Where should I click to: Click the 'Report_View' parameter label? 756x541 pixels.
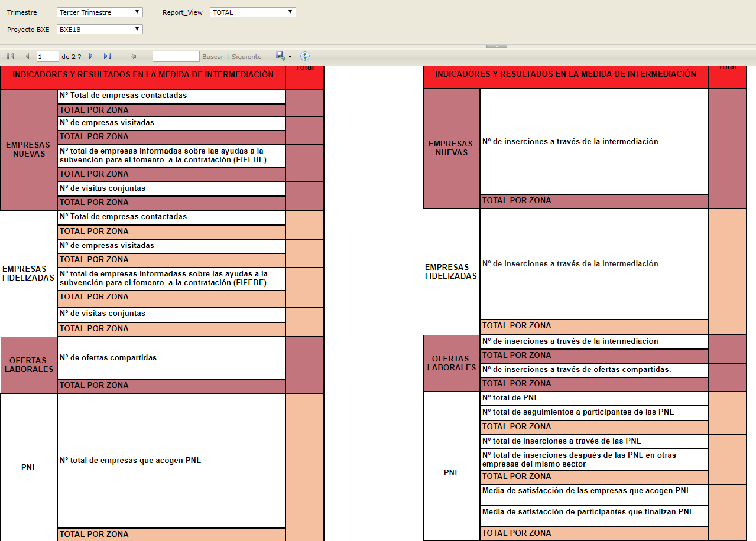tap(183, 12)
